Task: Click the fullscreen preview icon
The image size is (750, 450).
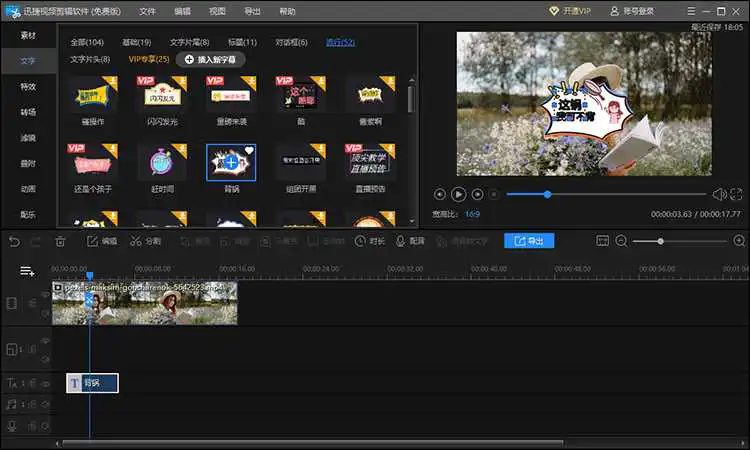Action: point(736,194)
